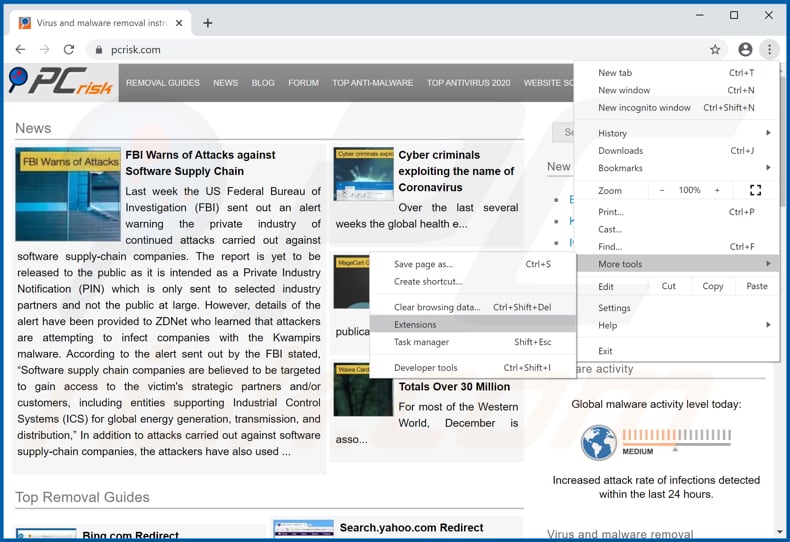Choose Clear browsing data... in submenu
790x542 pixels.
[473, 307]
